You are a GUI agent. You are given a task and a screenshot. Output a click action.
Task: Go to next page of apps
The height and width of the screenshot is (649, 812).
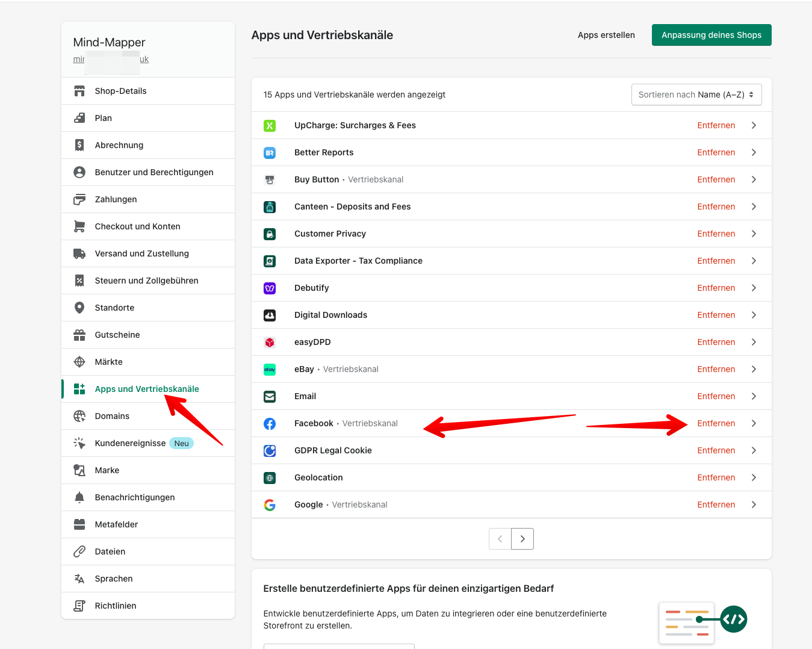point(522,539)
